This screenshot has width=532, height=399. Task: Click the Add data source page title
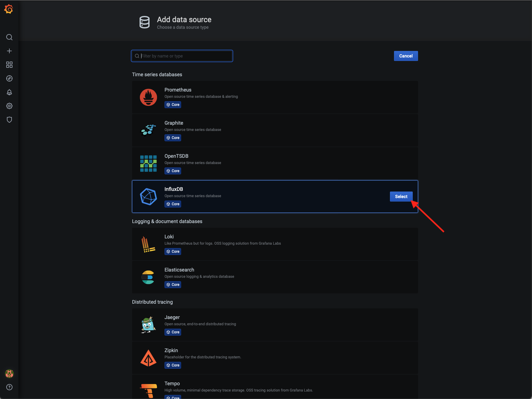click(x=184, y=19)
